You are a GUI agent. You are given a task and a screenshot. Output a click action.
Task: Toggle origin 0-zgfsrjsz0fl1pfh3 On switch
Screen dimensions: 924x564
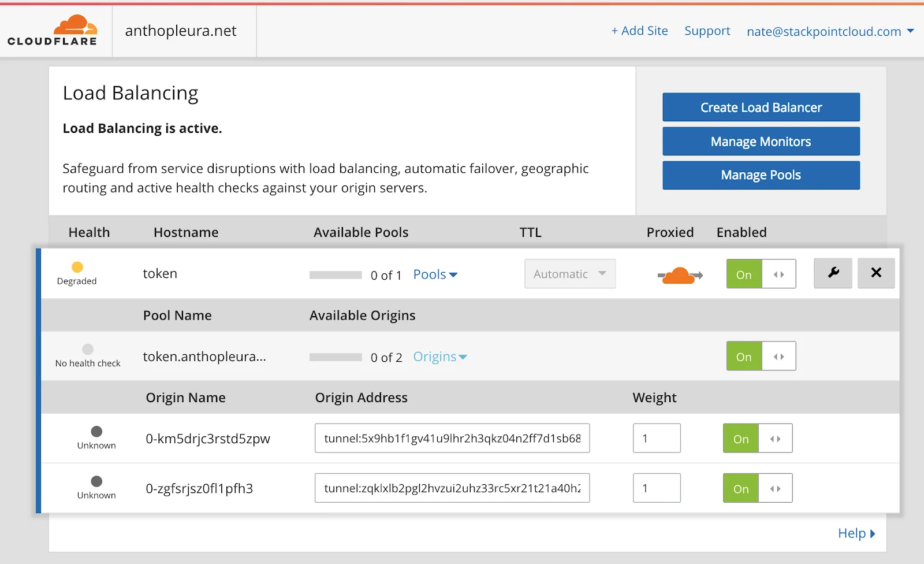tap(758, 488)
